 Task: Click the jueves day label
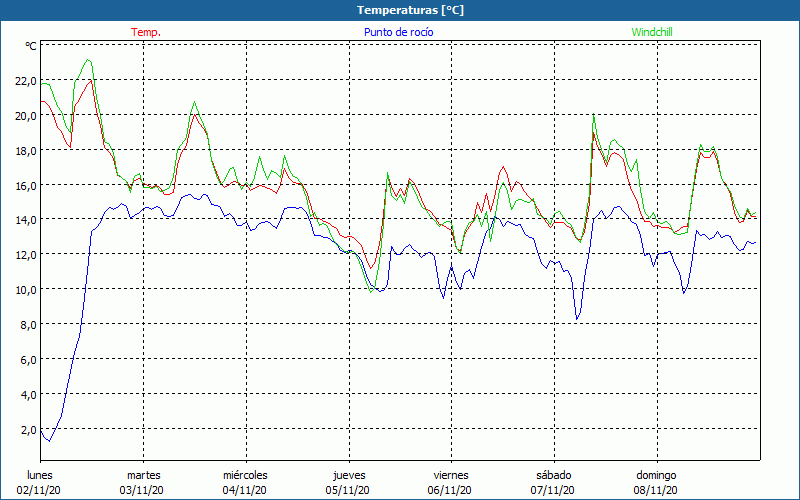(349, 475)
